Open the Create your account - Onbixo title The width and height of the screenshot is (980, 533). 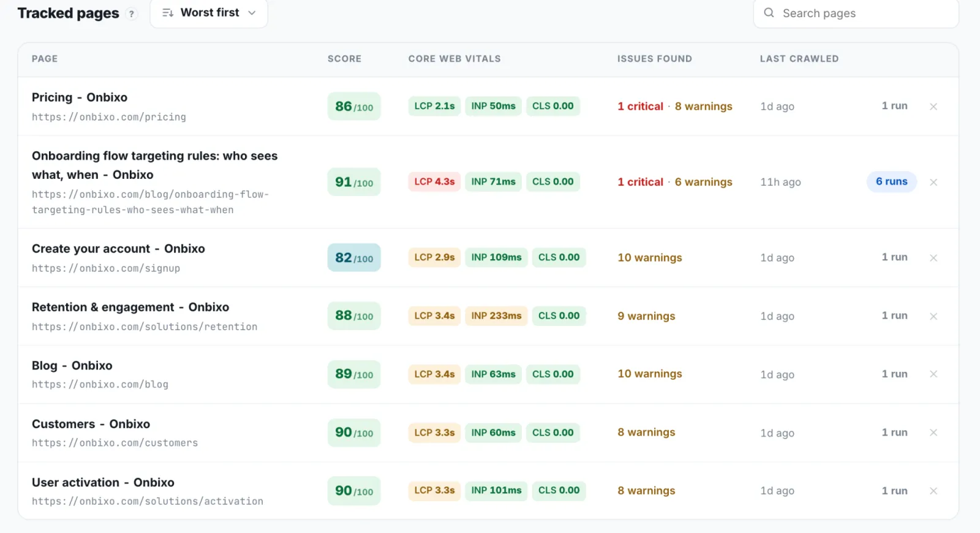(118, 249)
